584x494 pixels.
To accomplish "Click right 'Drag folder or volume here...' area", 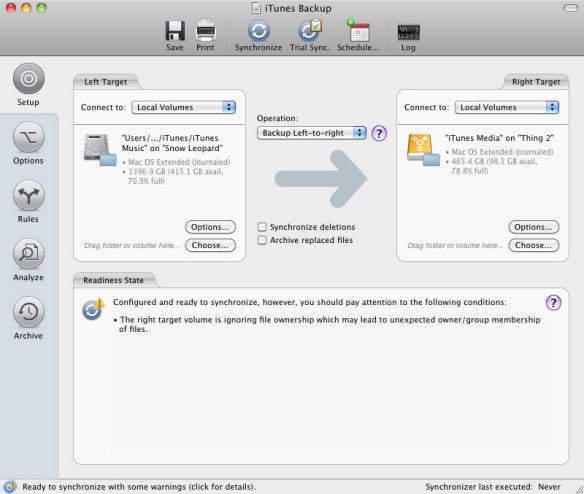I will pyautogui.click(x=455, y=246).
